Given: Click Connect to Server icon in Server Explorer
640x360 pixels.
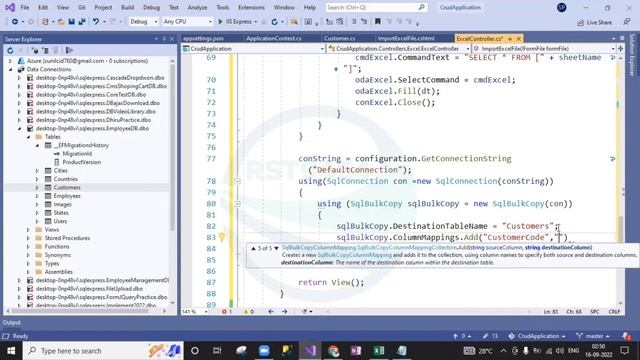Looking at the screenshot, I should click(45, 51).
